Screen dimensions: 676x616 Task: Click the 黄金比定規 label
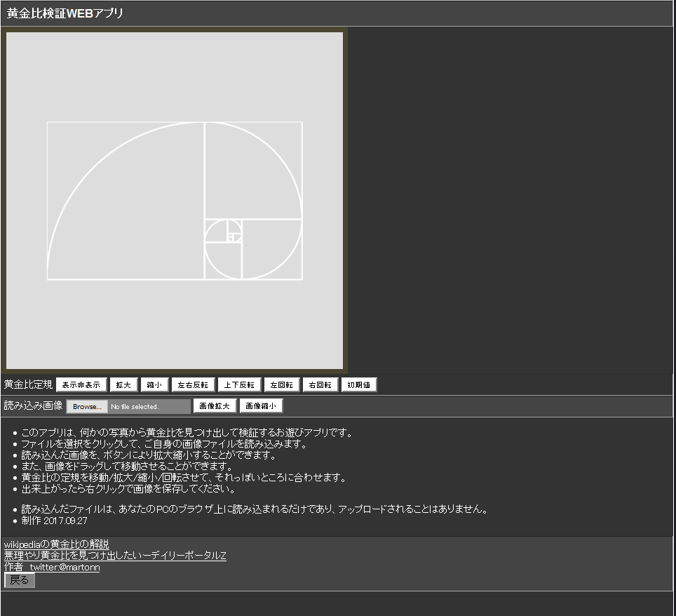click(x=28, y=384)
